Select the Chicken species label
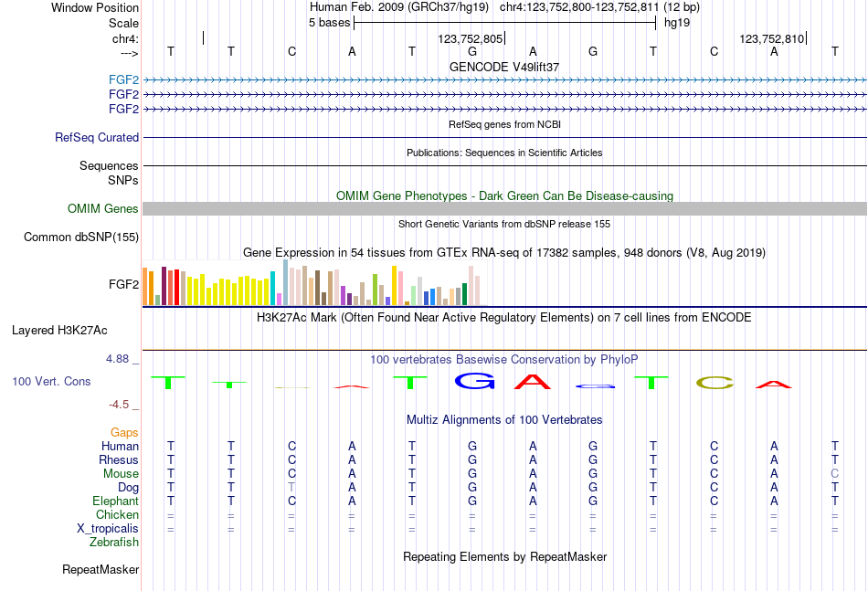Viewport: 868px width, 591px height. coord(117,514)
